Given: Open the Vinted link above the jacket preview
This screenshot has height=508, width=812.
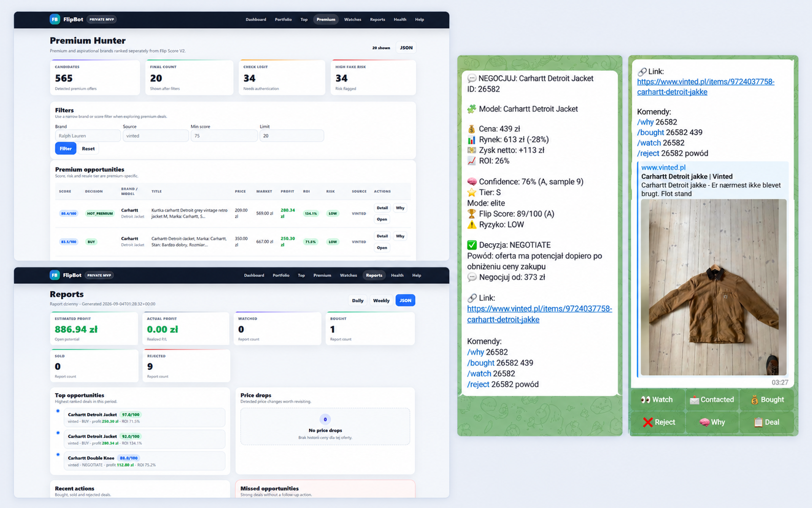Looking at the screenshot, I should click(706, 87).
